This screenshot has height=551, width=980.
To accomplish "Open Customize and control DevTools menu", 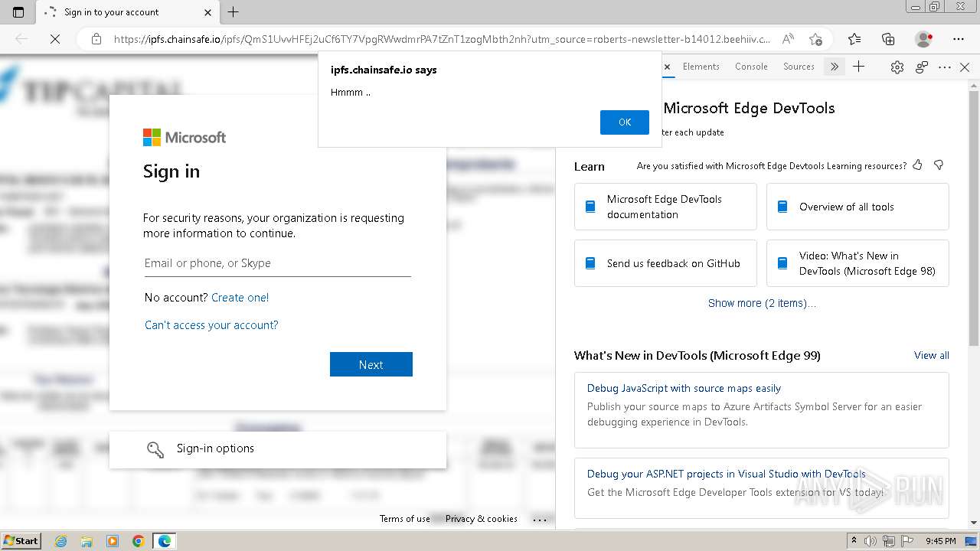I will [945, 67].
